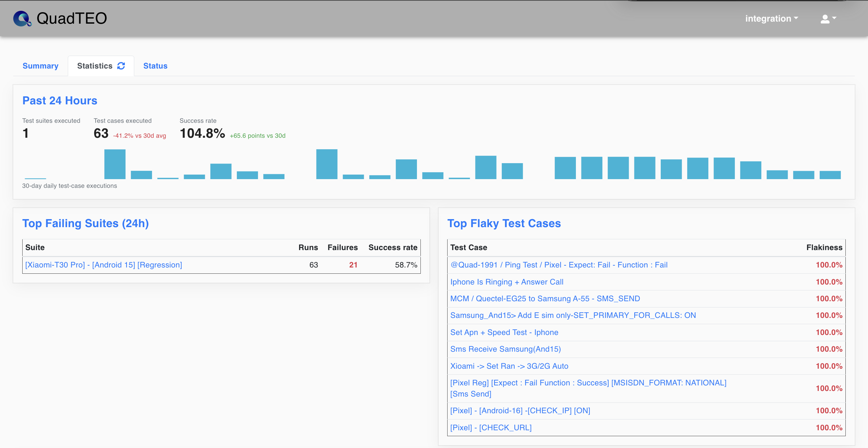868x448 pixels.
Task: Open Pixel Reg MSISDN_FORMAT NATIONAL Sms Send test
Action: 588,388
